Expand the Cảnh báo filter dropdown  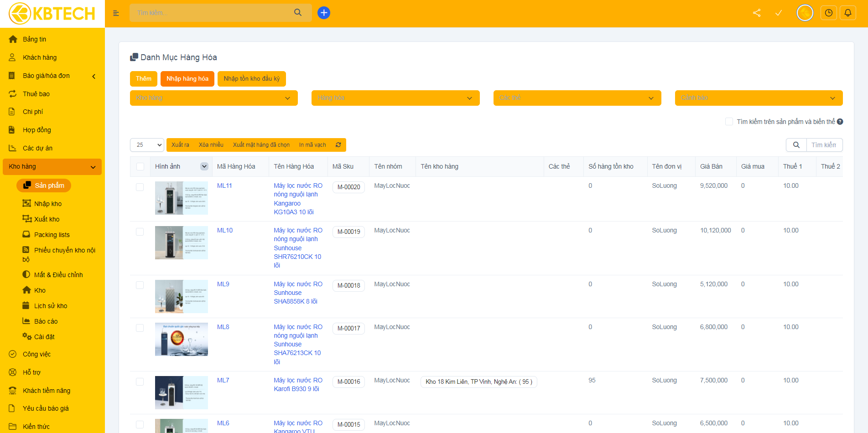click(758, 98)
